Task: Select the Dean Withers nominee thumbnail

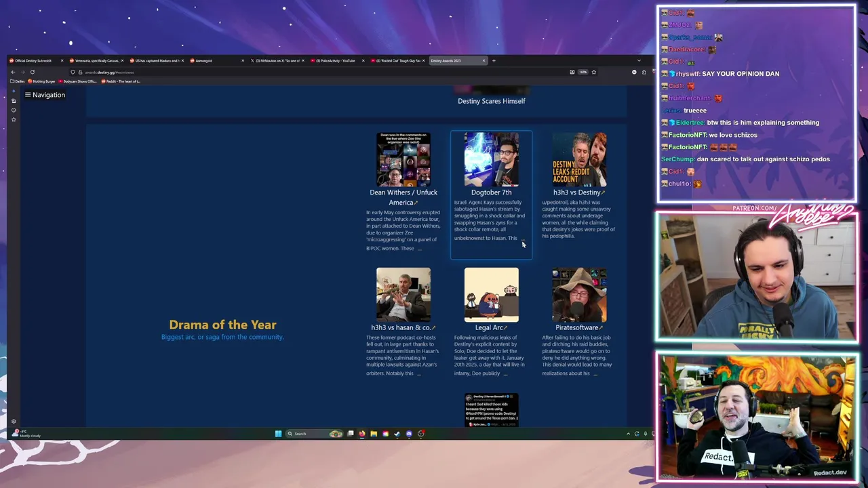Action: click(403, 159)
